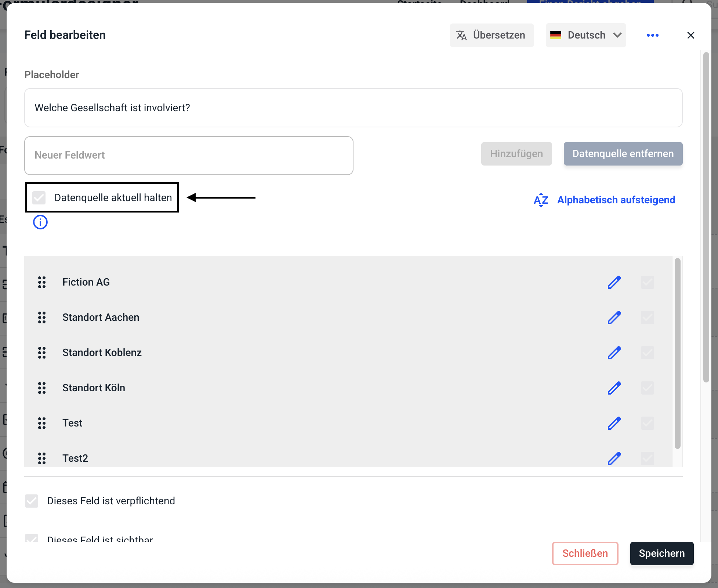Open the Deutsch language dropdown
The width and height of the screenshot is (718, 588).
point(586,35)
